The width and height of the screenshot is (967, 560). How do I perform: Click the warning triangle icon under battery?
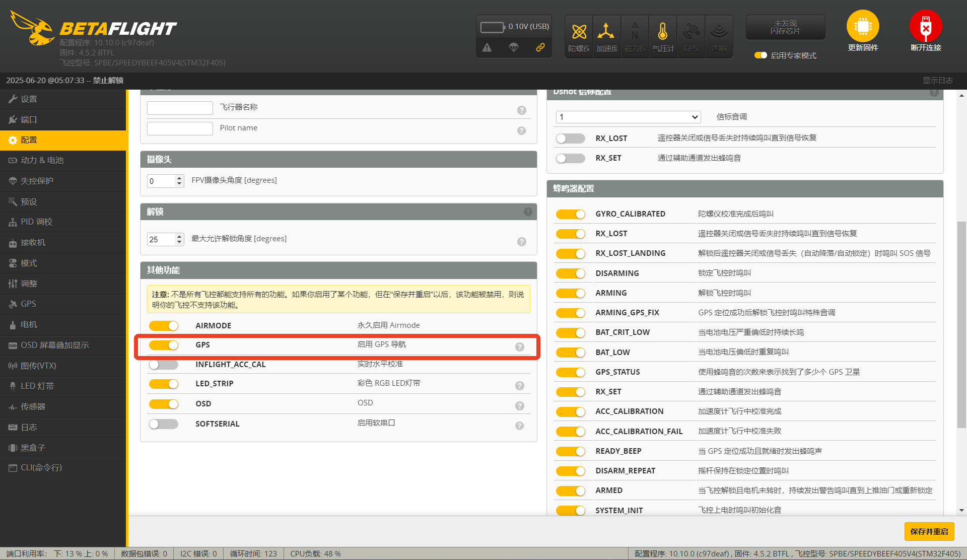487,47
